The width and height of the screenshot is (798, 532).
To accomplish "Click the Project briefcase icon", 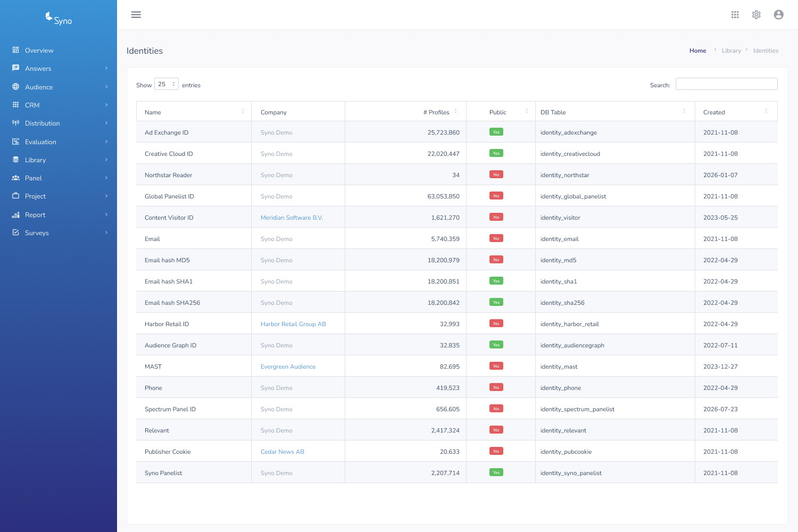I will click(x=16, y=196).
